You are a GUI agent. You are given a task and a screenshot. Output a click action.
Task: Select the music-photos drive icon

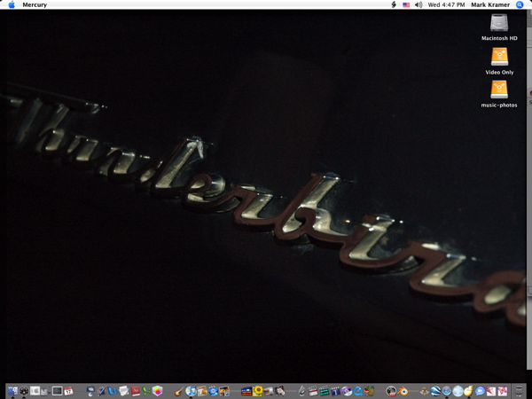coord(499,94)
